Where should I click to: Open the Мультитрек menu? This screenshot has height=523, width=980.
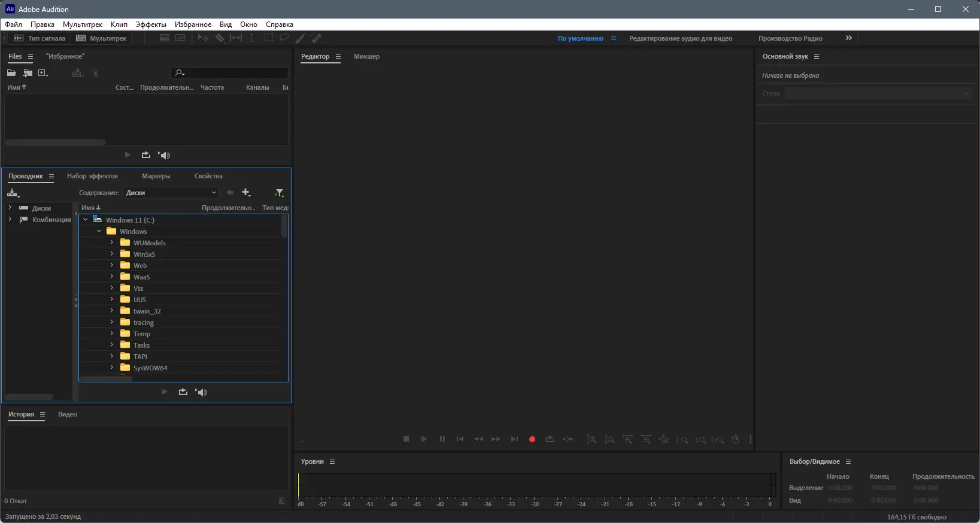pyautogui.click(x=83, y=25)
